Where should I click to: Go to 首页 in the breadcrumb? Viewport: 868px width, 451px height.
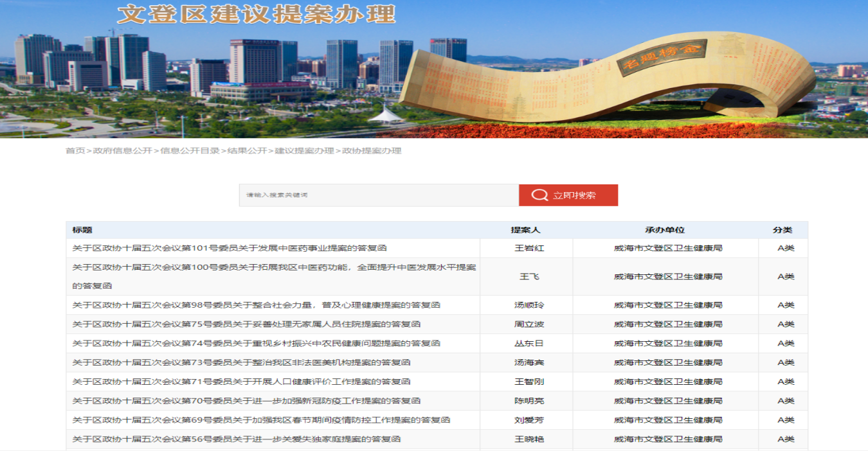tap(75, 151)
